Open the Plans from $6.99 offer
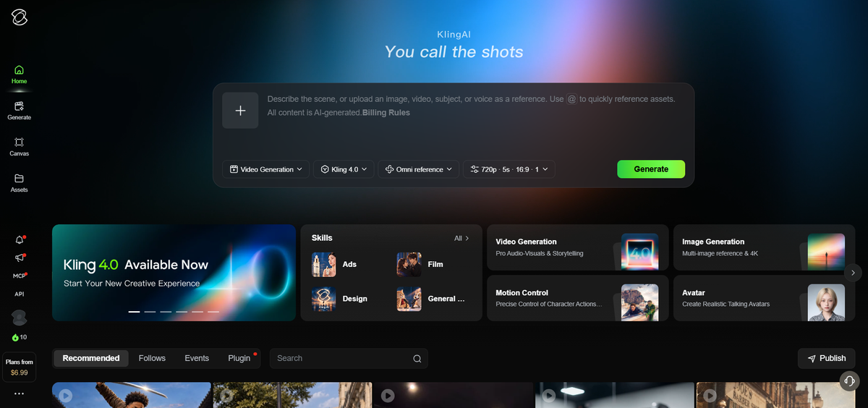 pyautogui.click(x=19, y=367)
